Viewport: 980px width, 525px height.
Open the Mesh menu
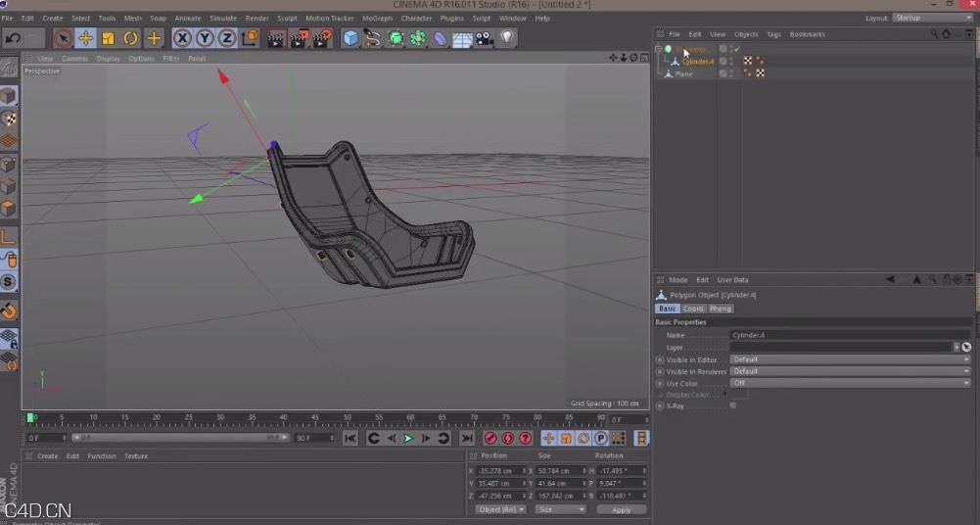pyautogui.click(x=132, y=19)
